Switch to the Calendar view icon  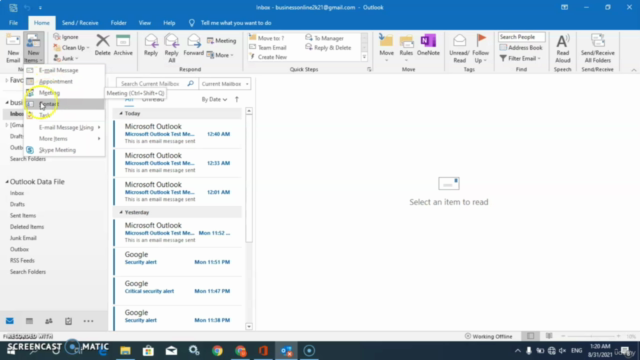click(x=29, y=321)
